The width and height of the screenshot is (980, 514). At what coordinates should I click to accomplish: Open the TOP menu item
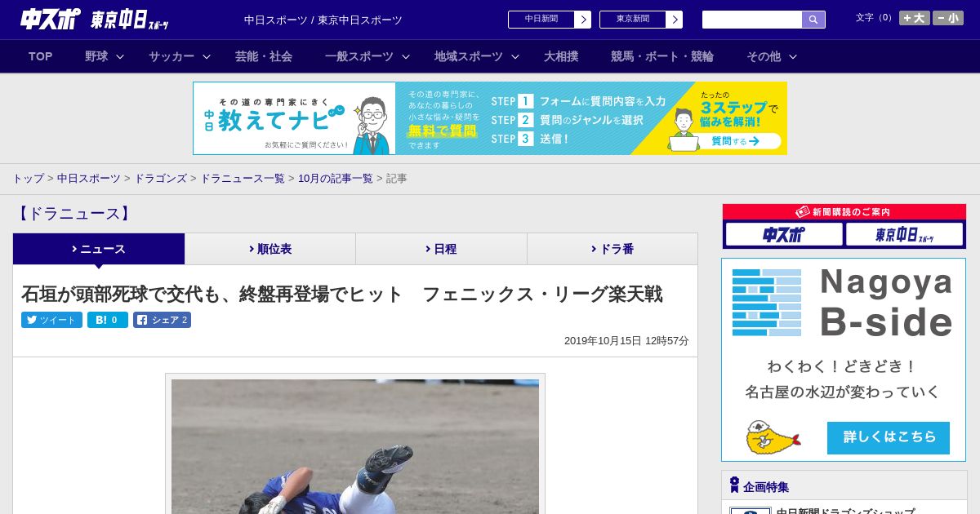[x=41, y=56]
